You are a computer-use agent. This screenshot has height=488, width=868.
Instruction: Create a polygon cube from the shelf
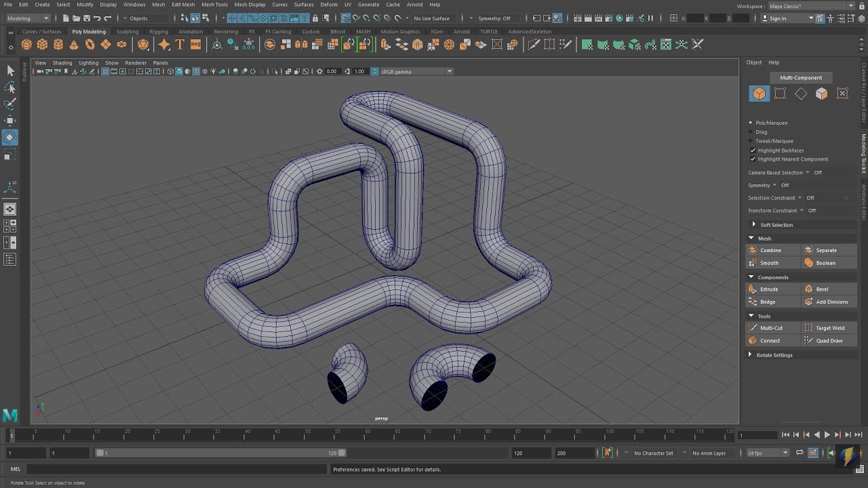click(42, 45)
